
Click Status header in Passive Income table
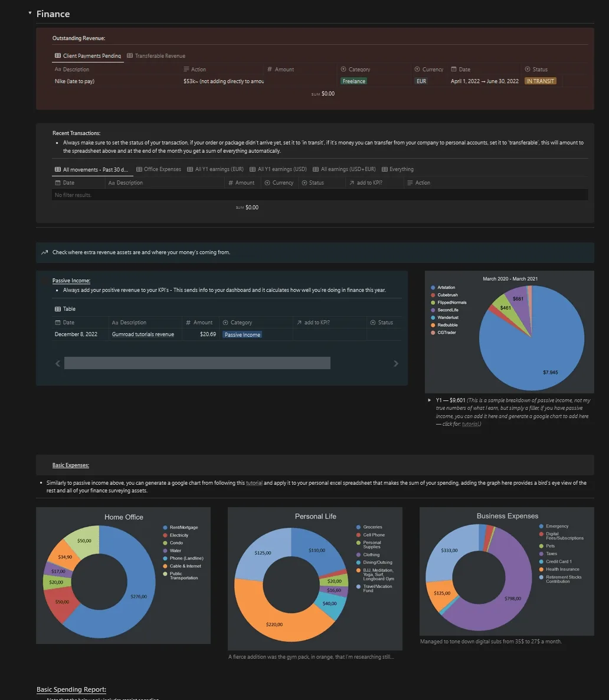381,323
